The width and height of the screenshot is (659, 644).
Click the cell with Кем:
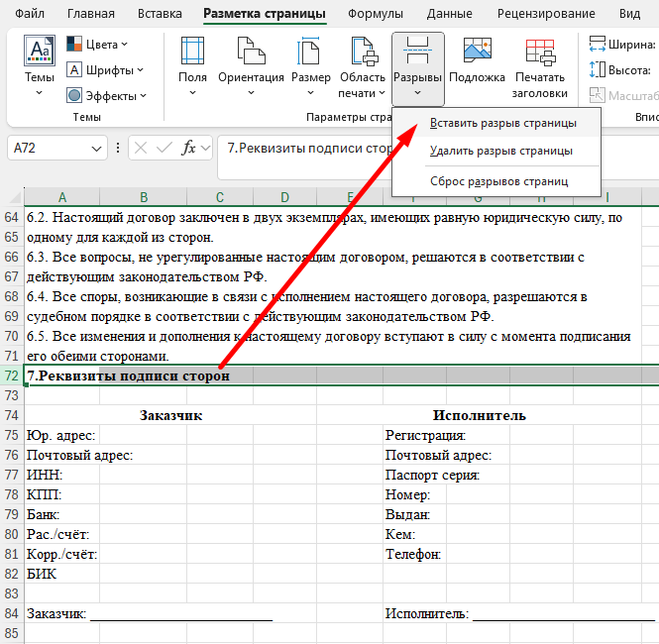point(415,534)
